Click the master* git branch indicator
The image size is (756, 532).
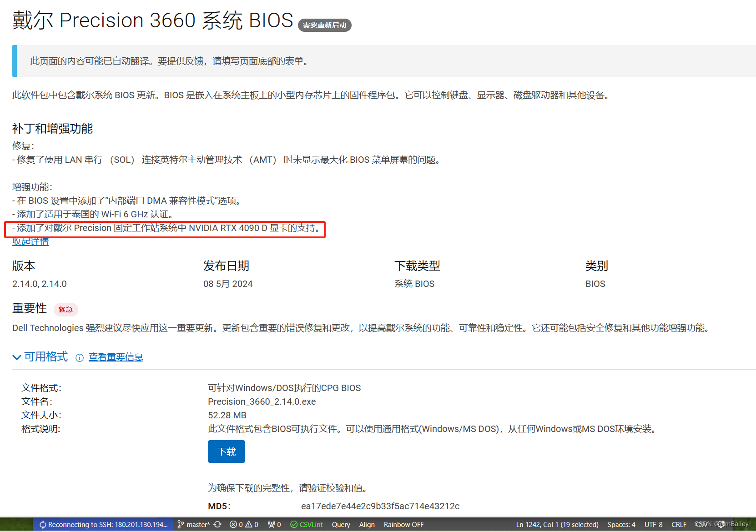(194, 524)
